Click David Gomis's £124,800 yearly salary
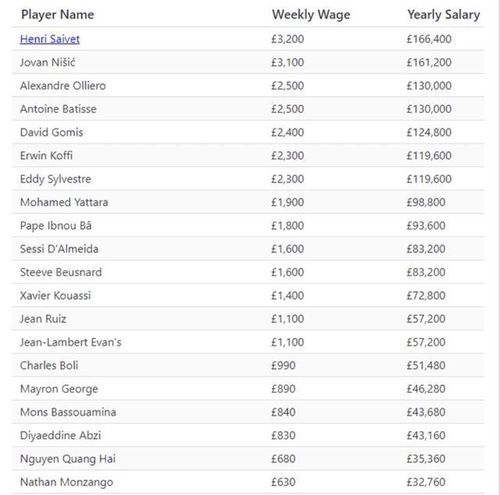This screenshot has height=495, width=500. click(x=429, y=132)
